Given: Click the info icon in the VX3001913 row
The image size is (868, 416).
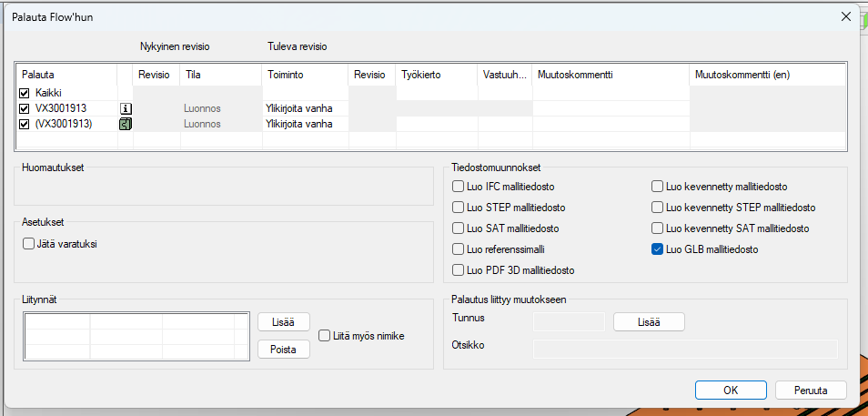Looking at the screenshot, I should (x=126, y=108).
